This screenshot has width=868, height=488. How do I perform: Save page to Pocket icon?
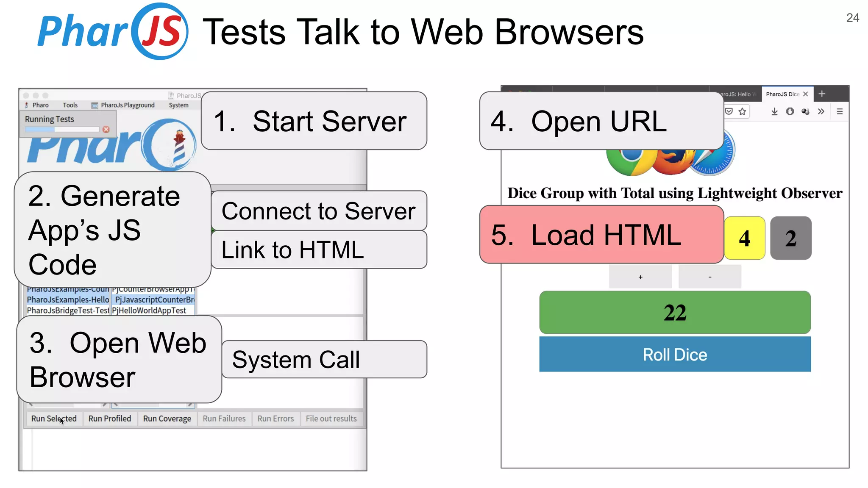point(729,111)
